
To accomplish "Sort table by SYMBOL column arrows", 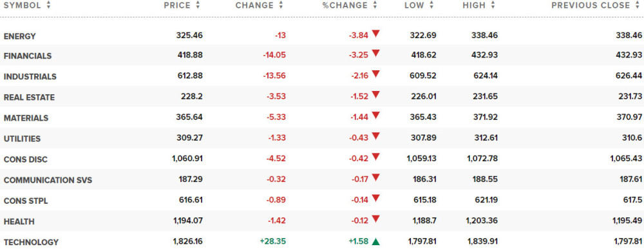I will tap(49, 5).
